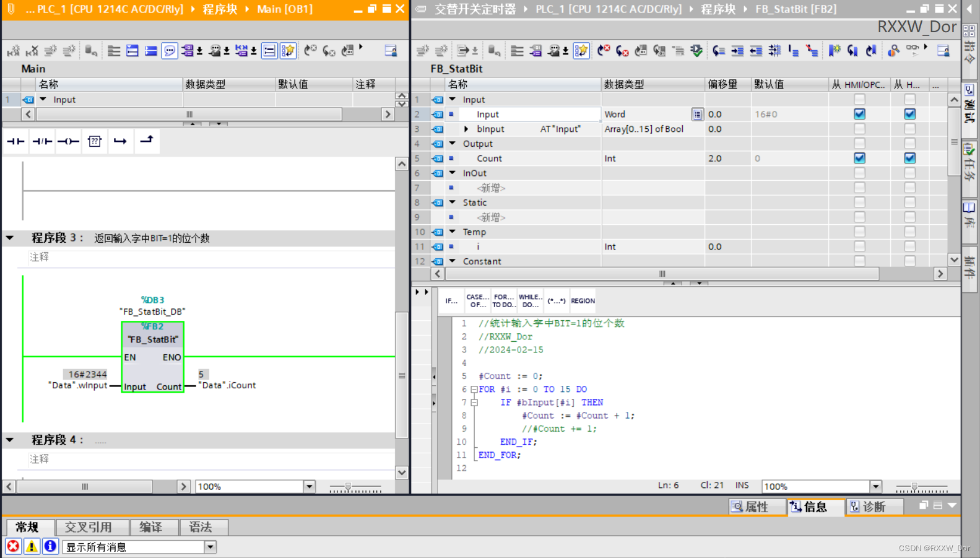Viewport: 980px width, 558px height.
Task: Open the block interface window icon in the Main toolbar
Action: pos(391,51)
